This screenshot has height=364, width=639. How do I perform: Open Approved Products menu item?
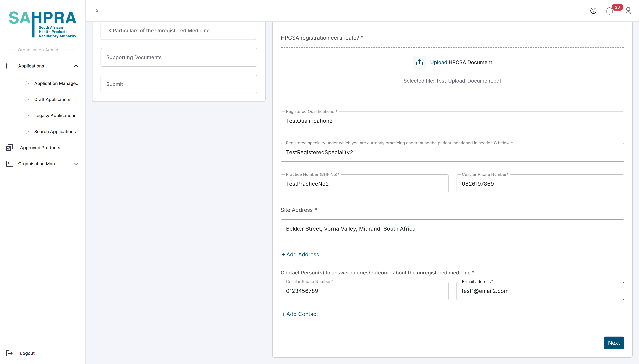tap(40, 148)
